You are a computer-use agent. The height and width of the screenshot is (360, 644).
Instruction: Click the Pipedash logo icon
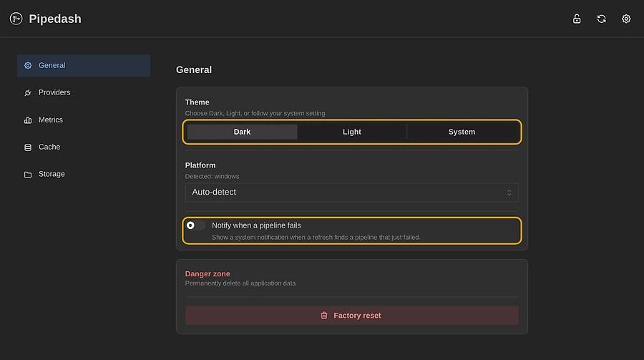(16, 19)
